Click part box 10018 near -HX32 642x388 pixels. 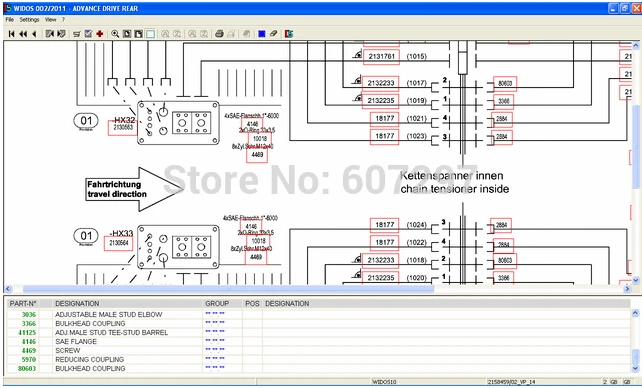click(x=260, y=138)
